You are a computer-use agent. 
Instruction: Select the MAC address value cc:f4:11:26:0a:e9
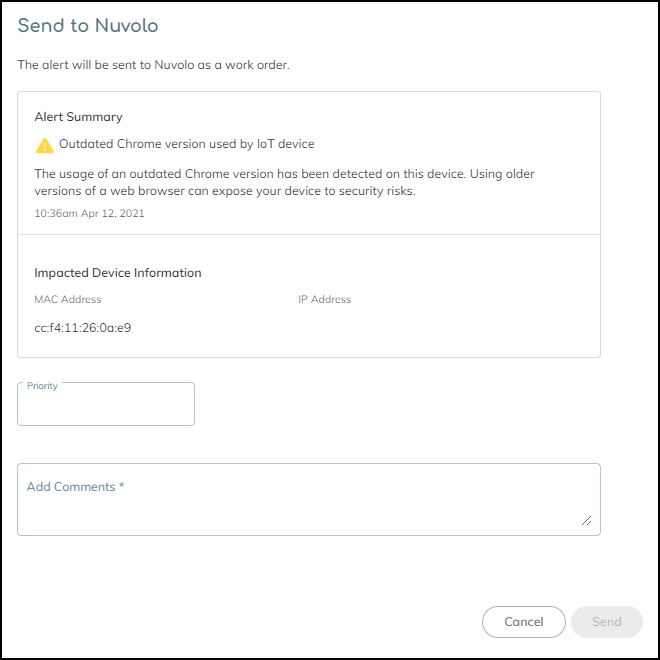coord(83,327)
